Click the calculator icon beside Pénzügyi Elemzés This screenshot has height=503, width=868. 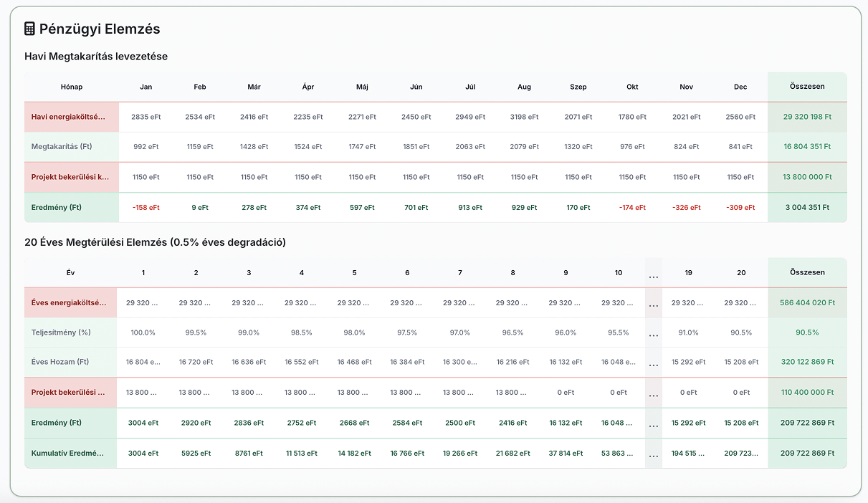(x=29, y=29)
